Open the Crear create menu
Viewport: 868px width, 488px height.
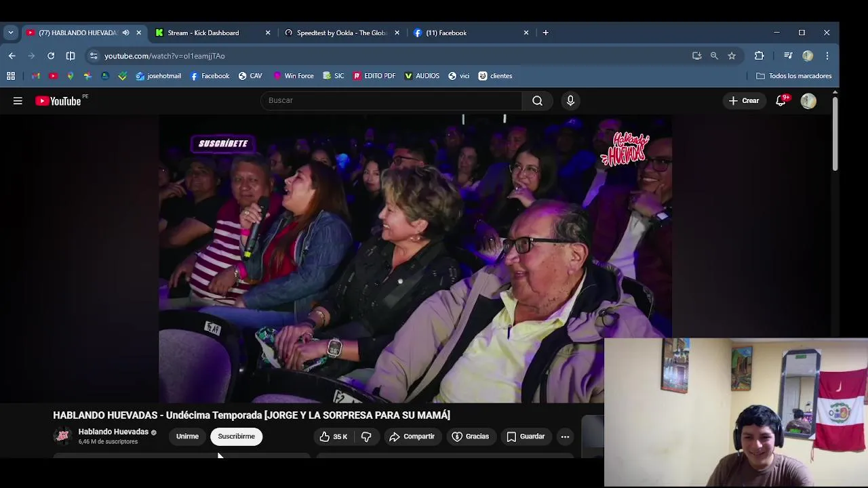point(744,101)
